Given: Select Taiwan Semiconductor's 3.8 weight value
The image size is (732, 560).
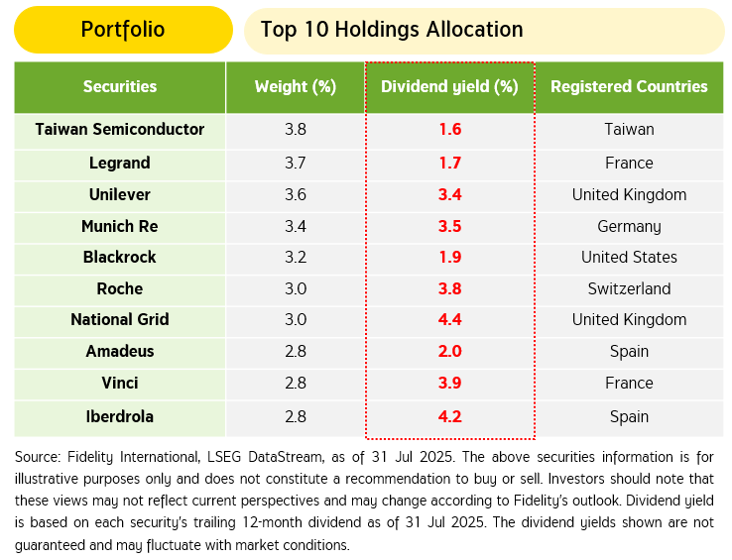Looking at the screenshot, I should coord(296,130).
